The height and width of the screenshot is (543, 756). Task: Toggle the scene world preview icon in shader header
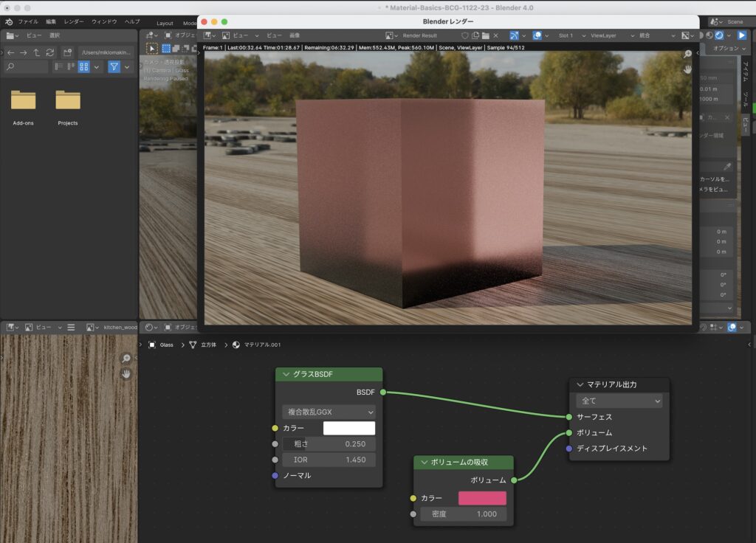click(x=732, y=328)
